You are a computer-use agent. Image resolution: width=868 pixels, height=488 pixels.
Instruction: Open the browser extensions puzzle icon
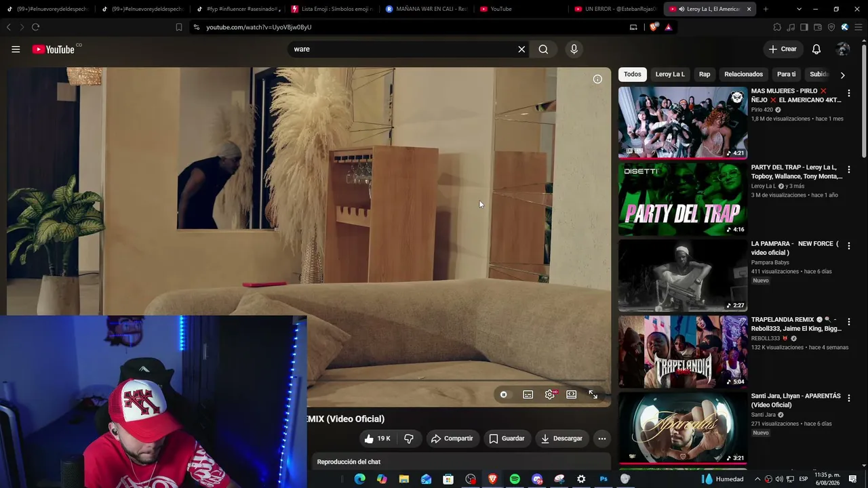(777, 27)
